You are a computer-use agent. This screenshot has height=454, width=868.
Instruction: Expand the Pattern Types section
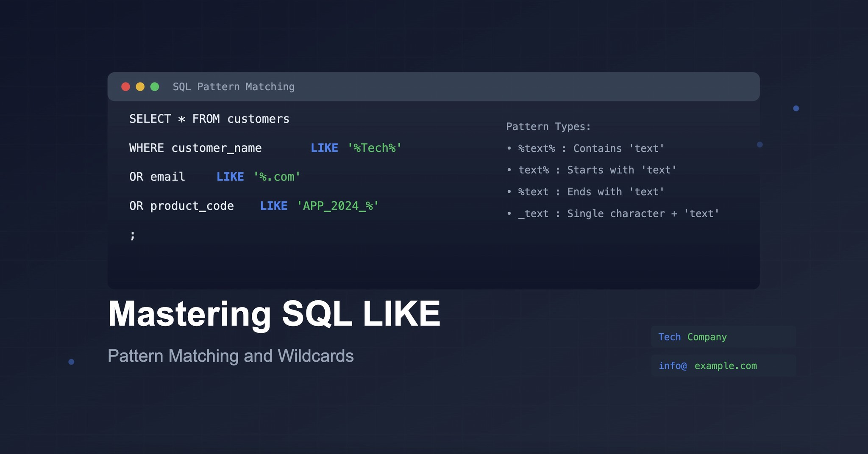point(549,126)
